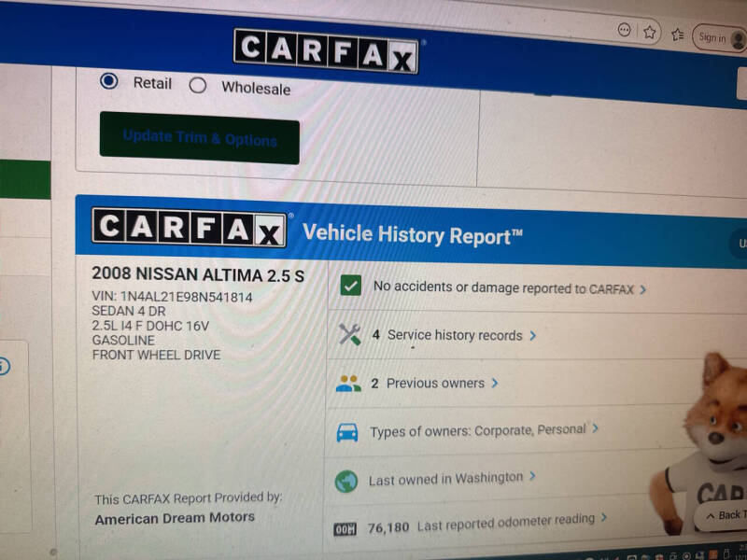Open the browser collections icon
Screen dimensions: 747x560
(x=677, y=35)
